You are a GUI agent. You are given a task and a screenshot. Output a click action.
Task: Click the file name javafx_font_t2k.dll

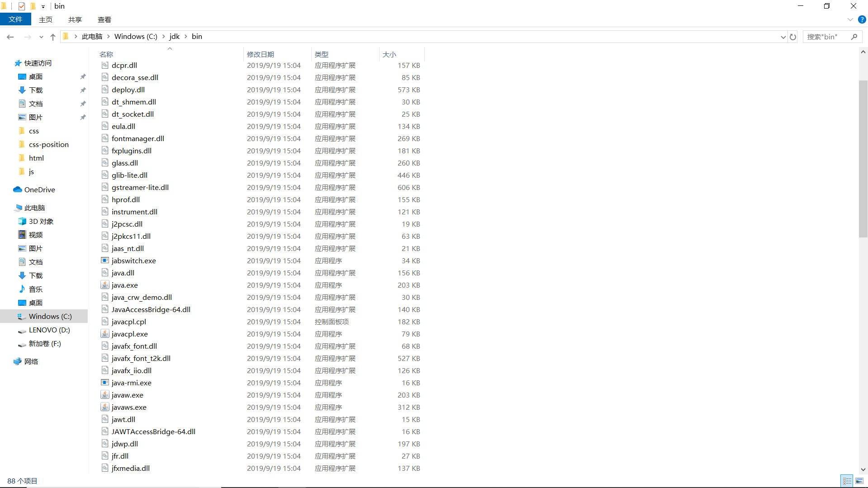coord(141,358)
